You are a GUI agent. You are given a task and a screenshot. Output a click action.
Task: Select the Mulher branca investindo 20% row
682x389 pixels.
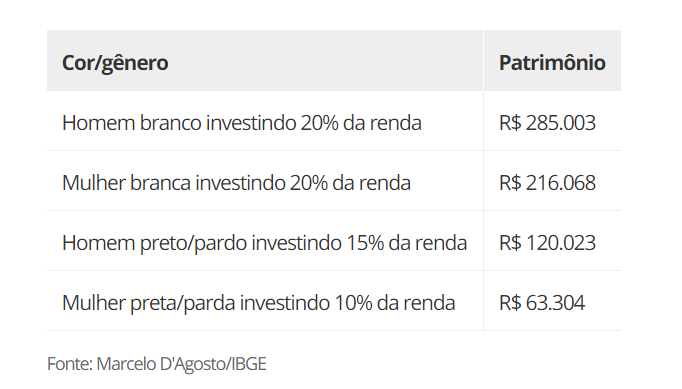[334, 181]
